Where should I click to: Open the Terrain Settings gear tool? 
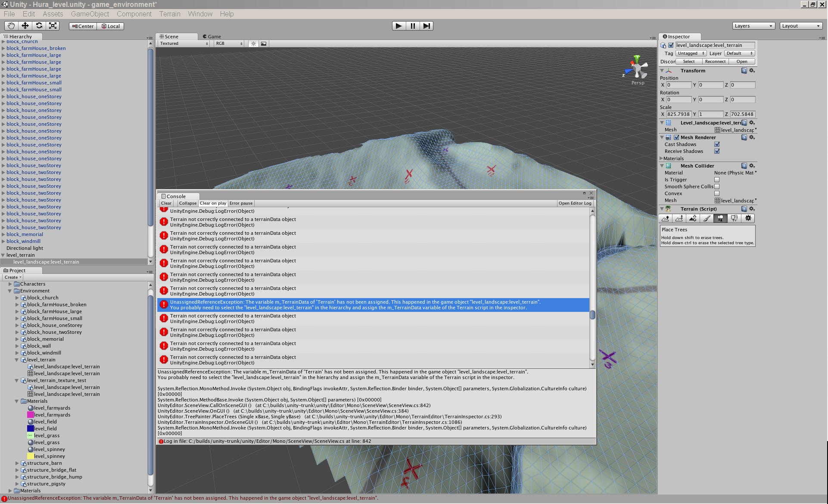pyautogui.click(x=749, y=218)
